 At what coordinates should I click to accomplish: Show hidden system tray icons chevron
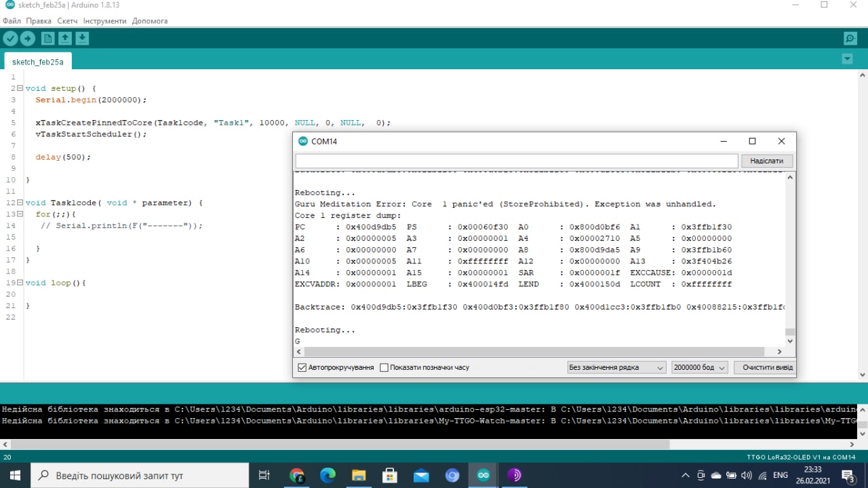686,475
